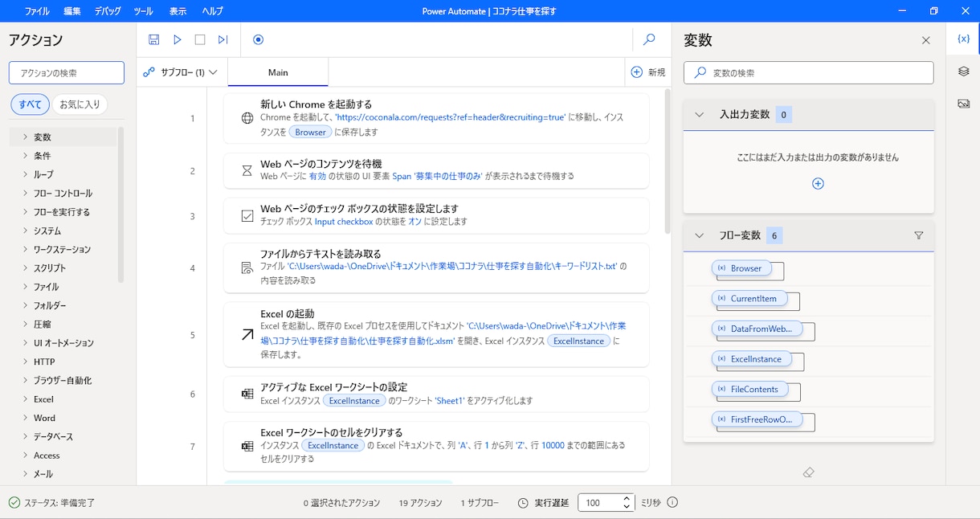980x519 pixels.
Task: Click the アクションの検索 search field
Action: 67,73
